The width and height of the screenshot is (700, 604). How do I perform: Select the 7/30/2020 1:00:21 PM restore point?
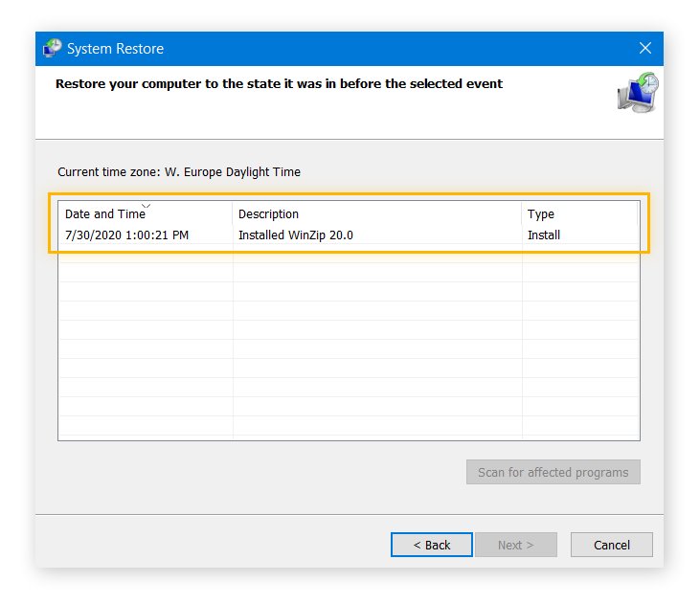point(127,235)
